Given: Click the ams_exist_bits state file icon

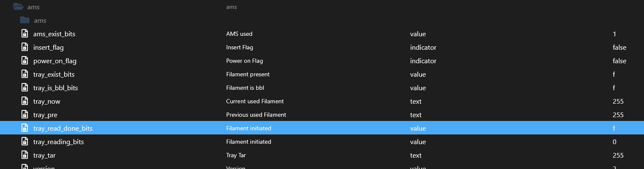Looking at the screenshot, I should tap(25, 34).
